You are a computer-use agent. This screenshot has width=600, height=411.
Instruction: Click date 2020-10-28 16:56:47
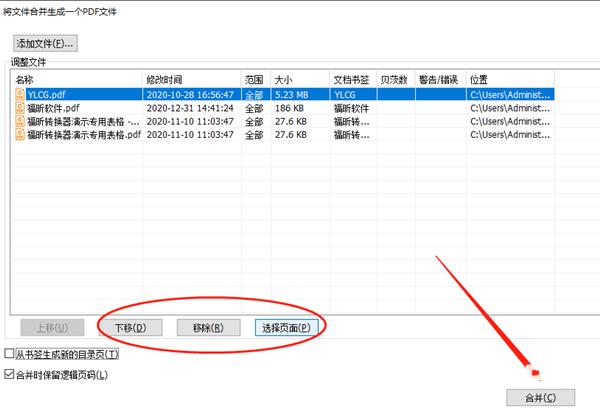(x=190, y=95)
